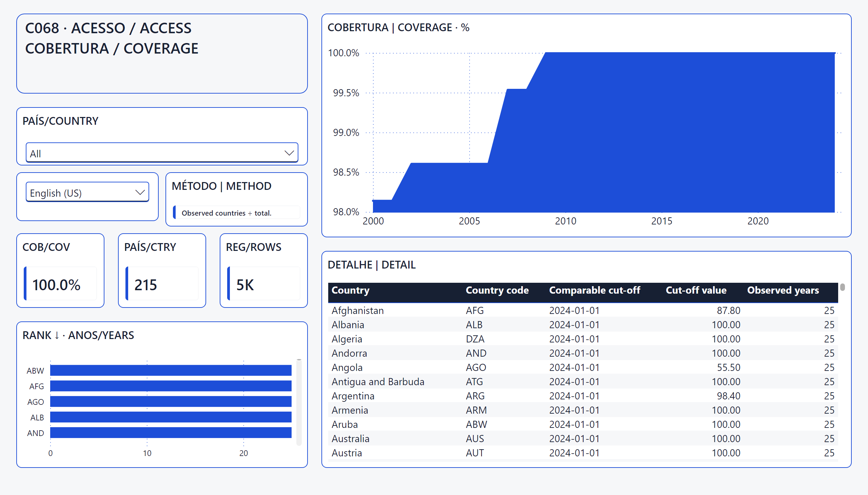The width and height of the screenshot is (868, 495).
Task: Click the blue coverage area chart
Action: [x=604, y=132]
